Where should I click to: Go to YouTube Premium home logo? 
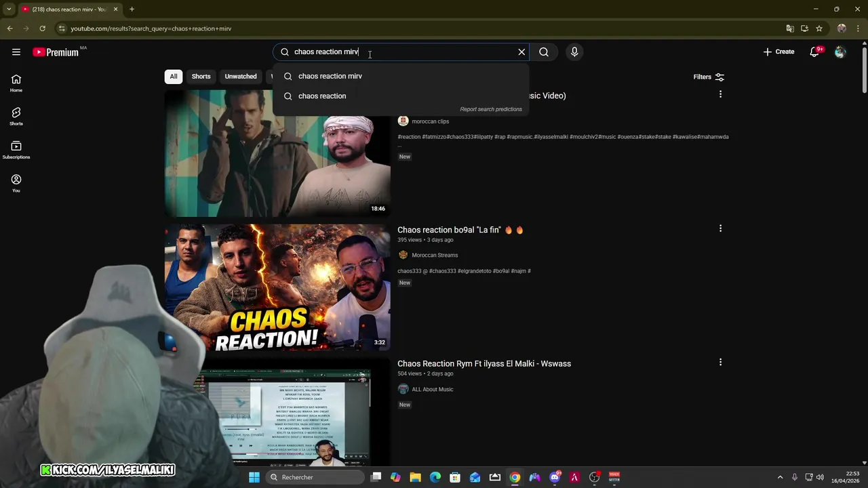point(56,52)
